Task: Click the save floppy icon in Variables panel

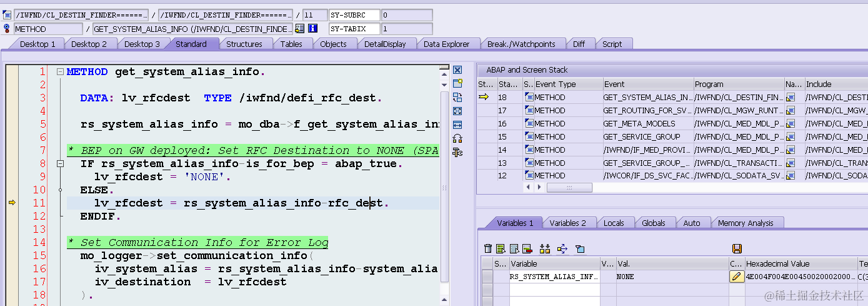Action: (737, 248)
